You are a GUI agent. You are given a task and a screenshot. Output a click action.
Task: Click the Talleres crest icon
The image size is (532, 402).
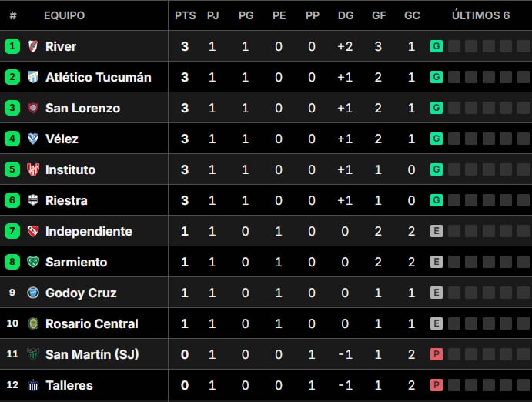coord(33,385)
